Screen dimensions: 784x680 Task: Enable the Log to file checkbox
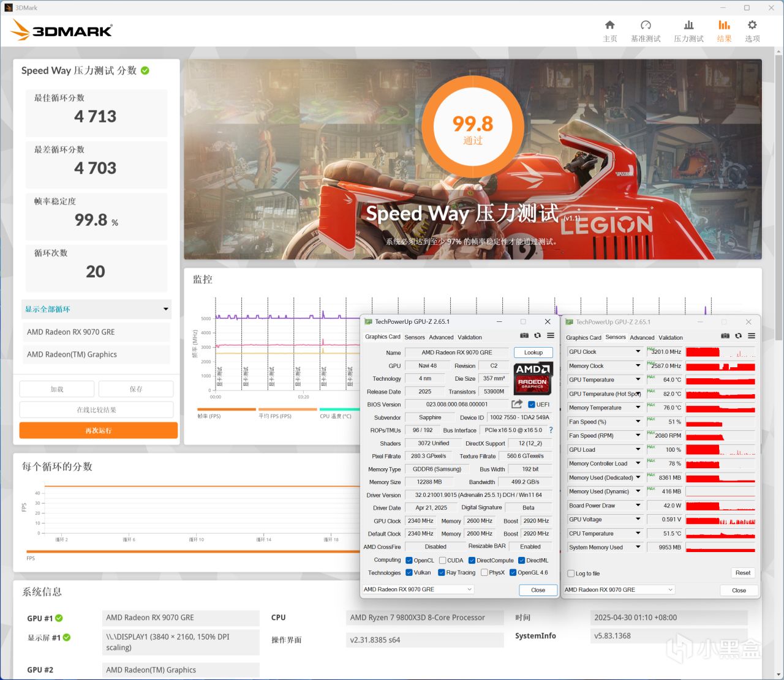[x=571, y=574]
